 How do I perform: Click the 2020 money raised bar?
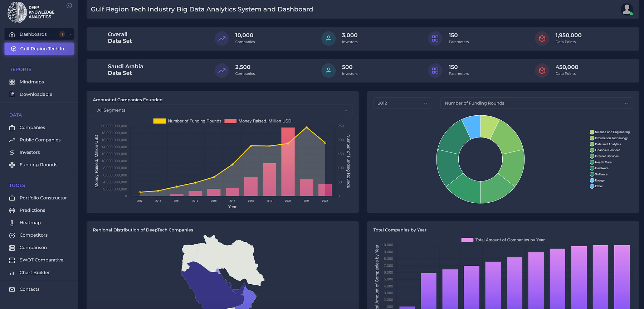coord(288,162)
